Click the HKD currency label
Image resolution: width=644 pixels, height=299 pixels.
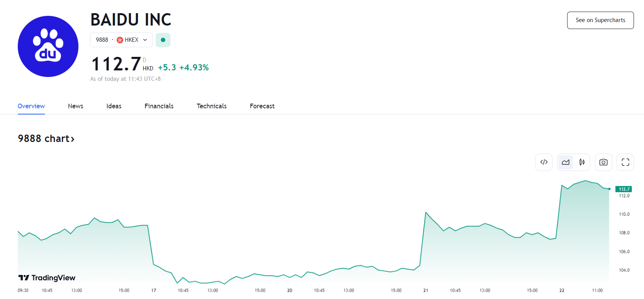point(148,68)
